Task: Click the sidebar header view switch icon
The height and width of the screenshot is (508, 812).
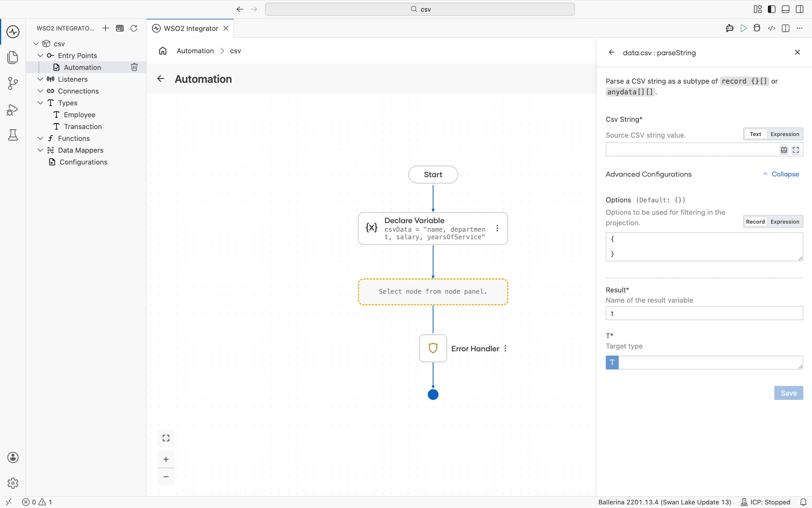Action: point(120,28)
